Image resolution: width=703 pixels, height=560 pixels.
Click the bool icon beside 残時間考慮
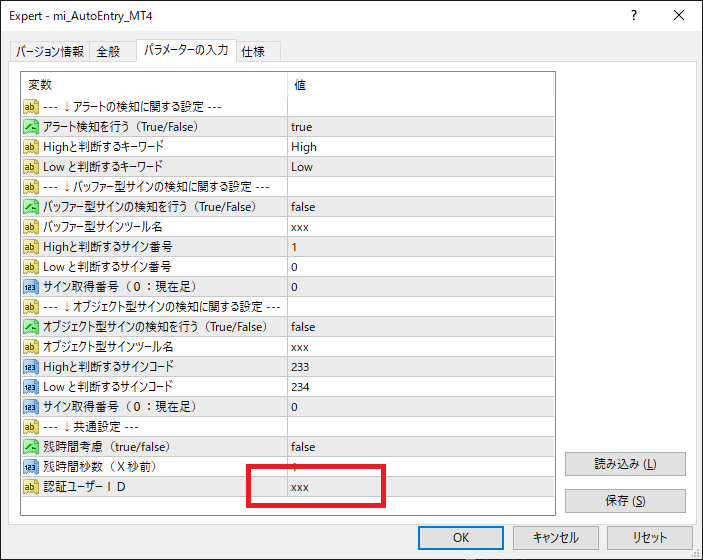click(x=31, y=447)
